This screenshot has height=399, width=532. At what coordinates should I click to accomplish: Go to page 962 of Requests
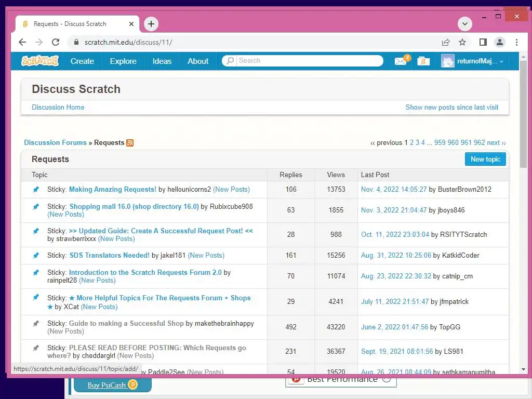[479, 142]
